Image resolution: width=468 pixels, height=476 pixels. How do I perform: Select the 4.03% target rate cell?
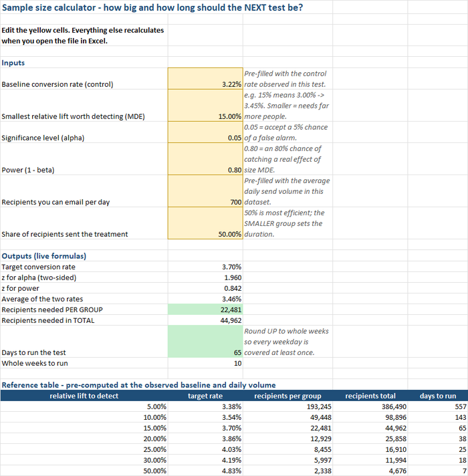[x=205, y=449]
